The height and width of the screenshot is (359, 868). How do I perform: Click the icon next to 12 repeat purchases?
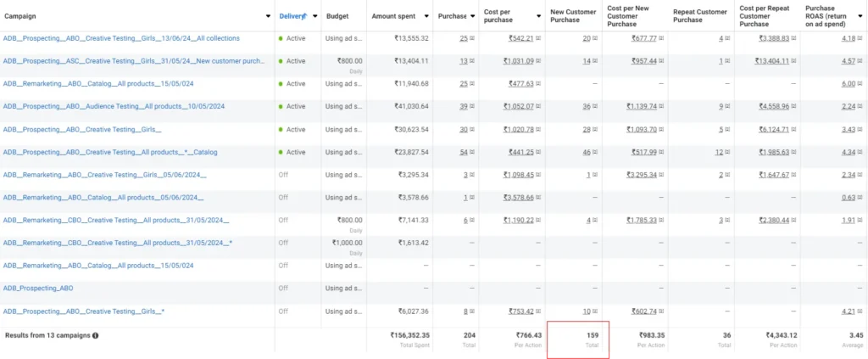[727, 153]
